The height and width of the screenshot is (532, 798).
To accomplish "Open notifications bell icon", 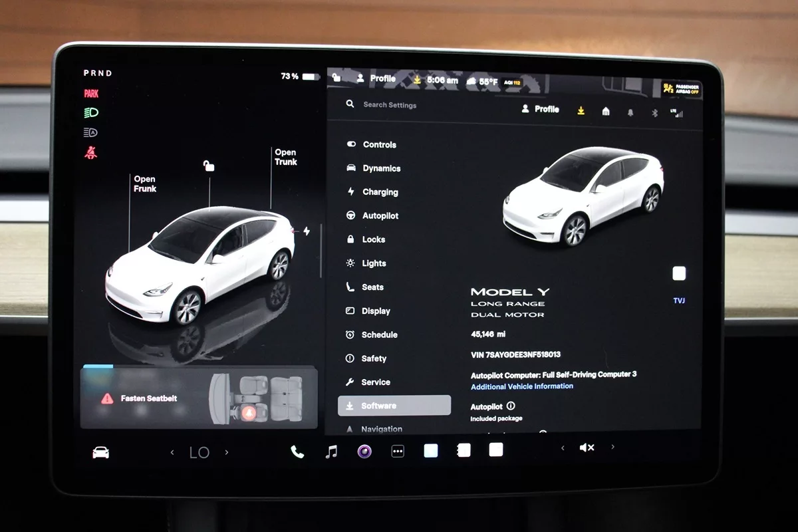I will coord(630,112).
